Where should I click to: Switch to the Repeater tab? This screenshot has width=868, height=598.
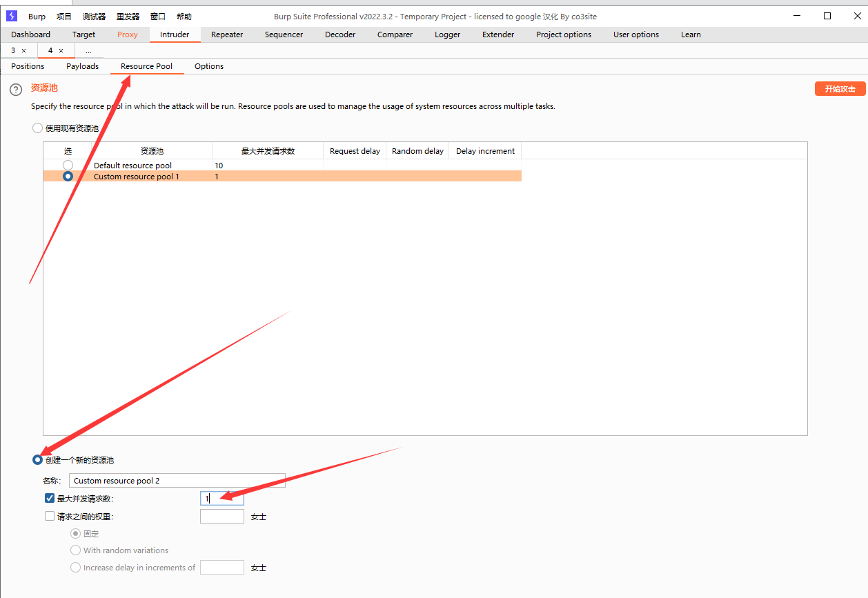pos(227,34)
